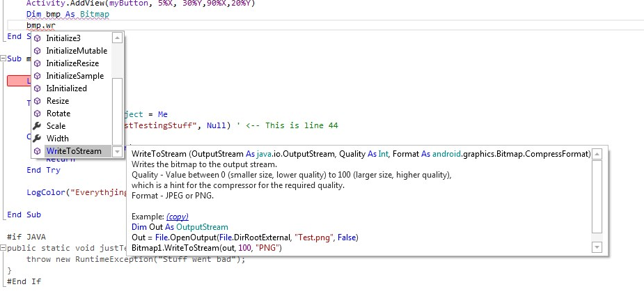Click the 'Format - JPEG or PNG.' text
This screenshot has height=296, width=644.
[173, 196]
